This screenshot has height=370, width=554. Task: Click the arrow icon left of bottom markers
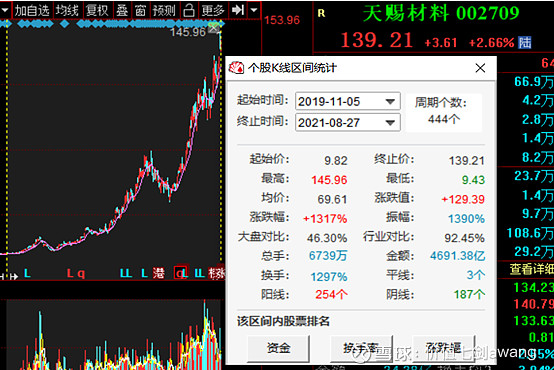pos(14,276)
